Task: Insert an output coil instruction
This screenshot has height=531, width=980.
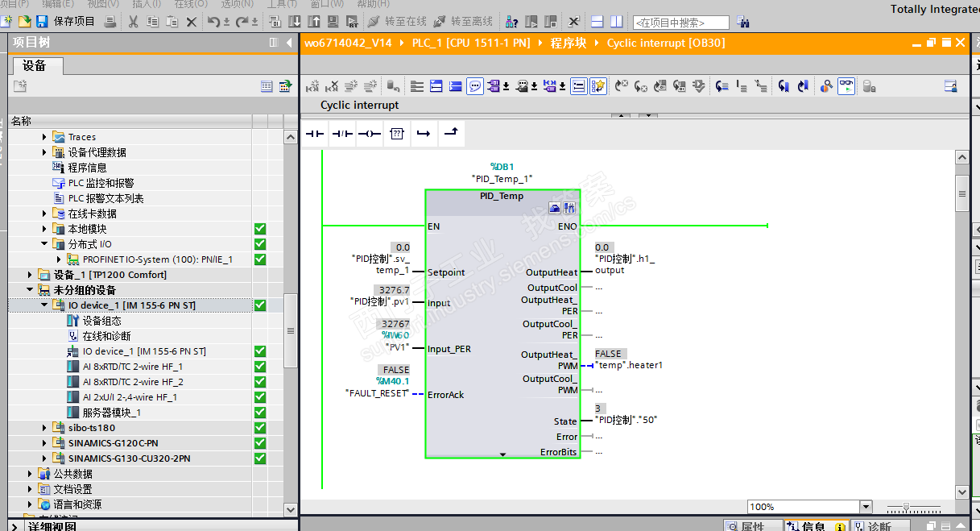Action: (x=369, y=134)
